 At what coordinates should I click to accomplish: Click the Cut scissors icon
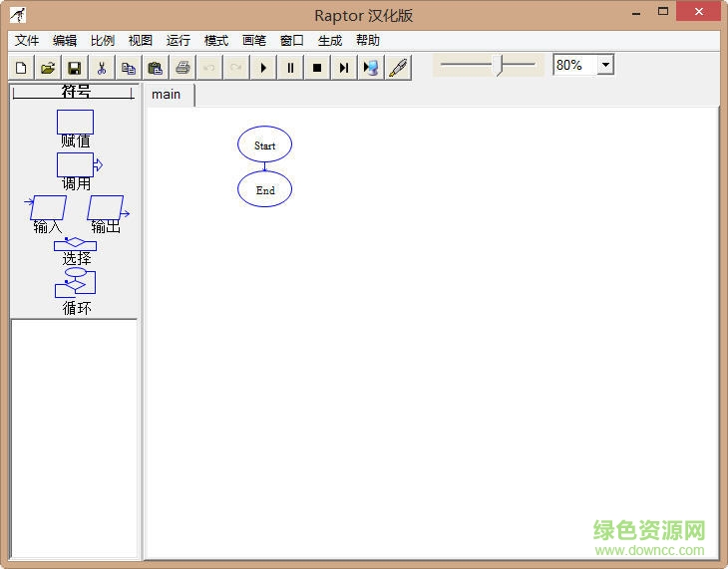pyautogui.click(x=101, y=68)
